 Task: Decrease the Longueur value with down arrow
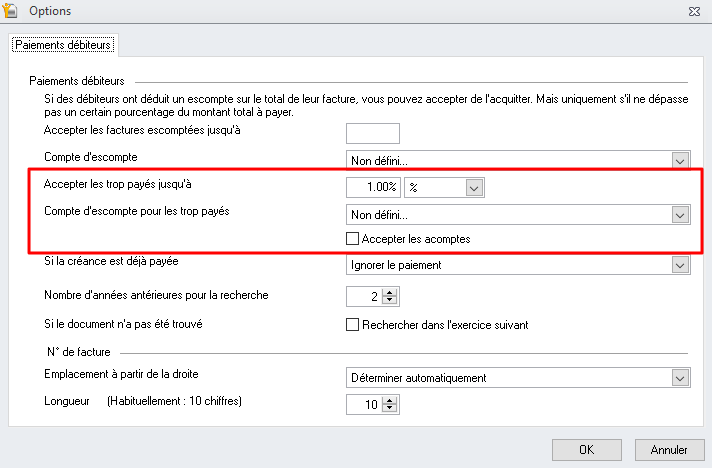[x=390, y=409]
